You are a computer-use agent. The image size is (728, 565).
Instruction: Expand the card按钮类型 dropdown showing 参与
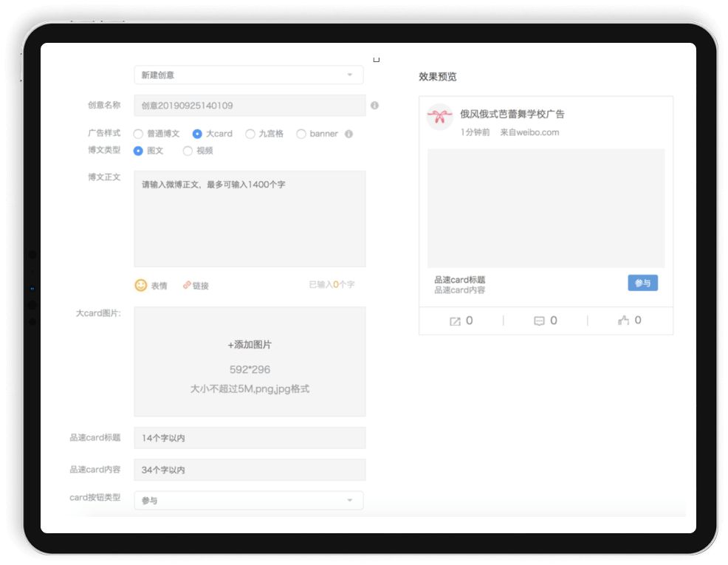coord(248,501)
